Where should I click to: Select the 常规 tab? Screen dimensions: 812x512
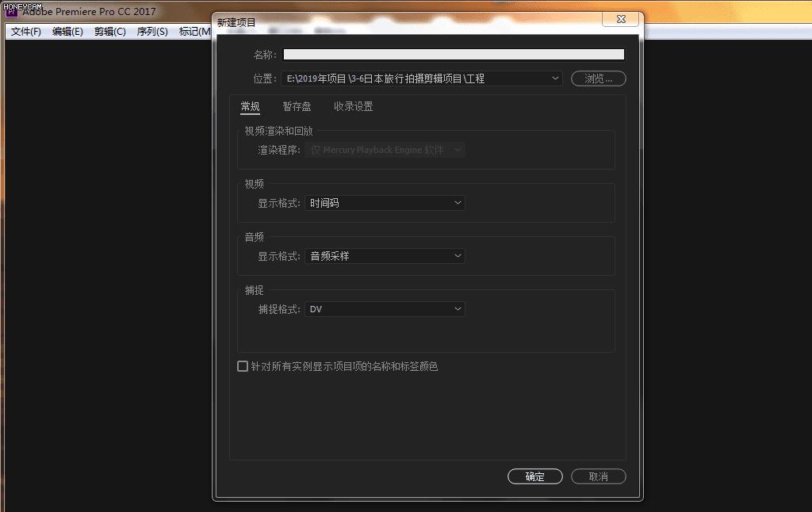point(250,105)
